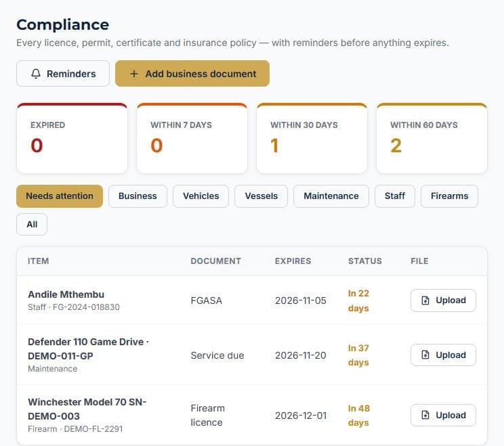Upload file for the FGASA document

(x=443, y=300)
